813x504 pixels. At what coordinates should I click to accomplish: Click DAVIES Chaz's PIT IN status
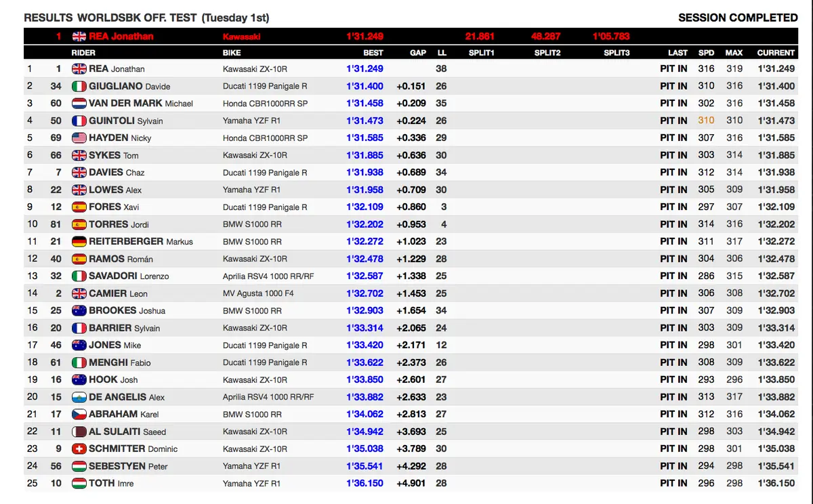[x=673, y=172]
